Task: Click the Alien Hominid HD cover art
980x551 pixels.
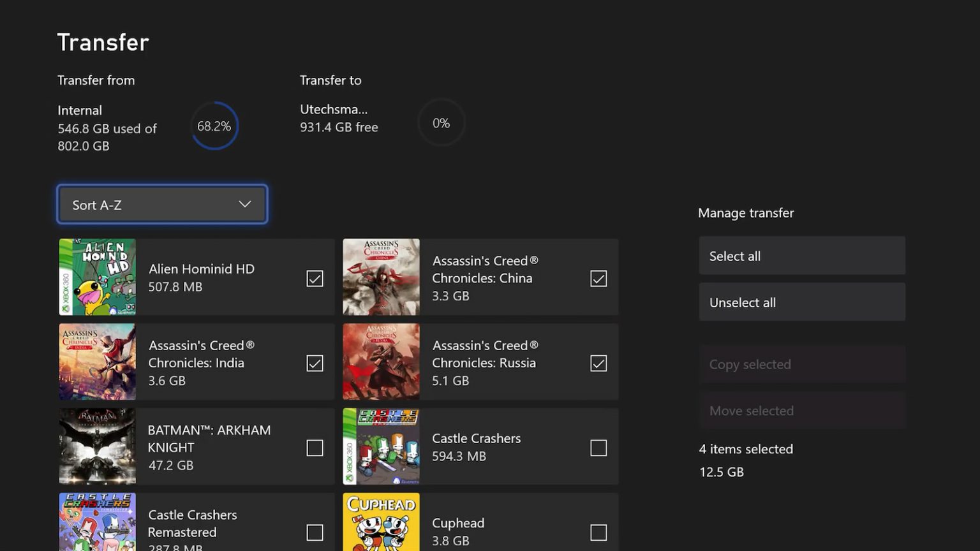Action: point(97,277)
